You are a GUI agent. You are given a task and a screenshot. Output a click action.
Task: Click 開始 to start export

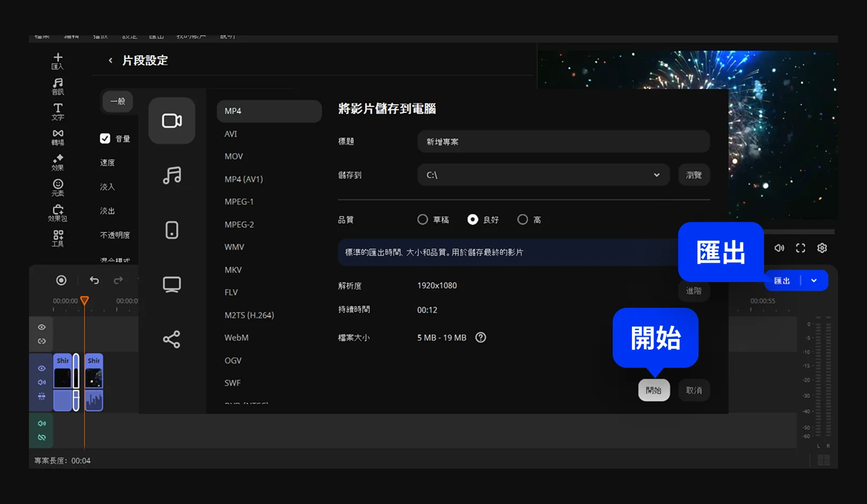coord(654,390)
